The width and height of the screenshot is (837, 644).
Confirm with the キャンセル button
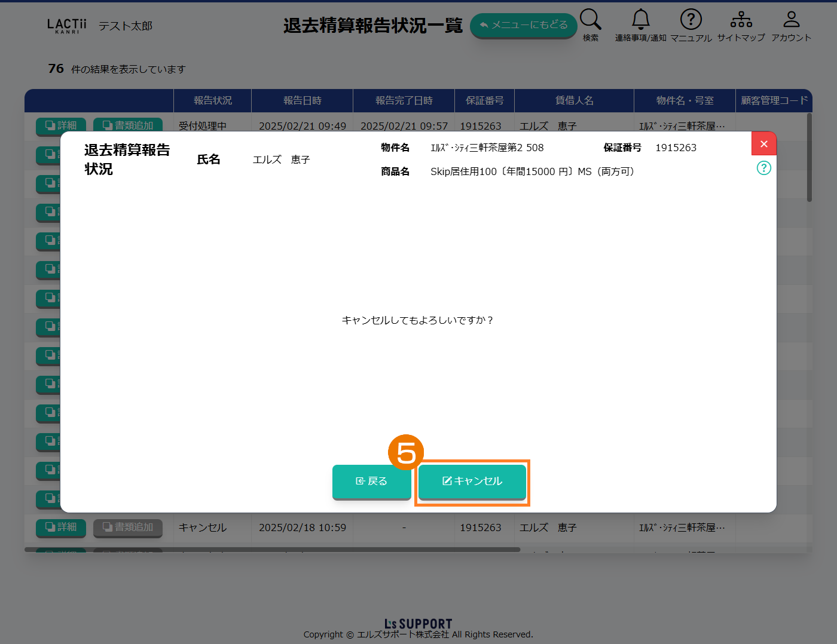point(472,482)
